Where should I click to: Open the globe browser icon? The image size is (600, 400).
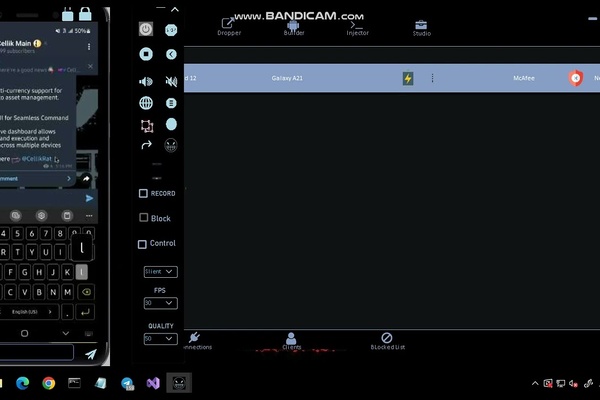(146, 103)
